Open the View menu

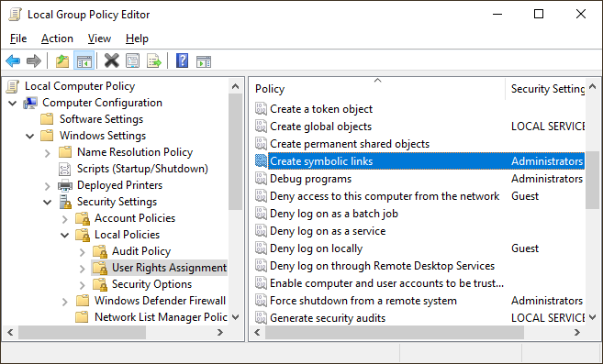[99, 39]
